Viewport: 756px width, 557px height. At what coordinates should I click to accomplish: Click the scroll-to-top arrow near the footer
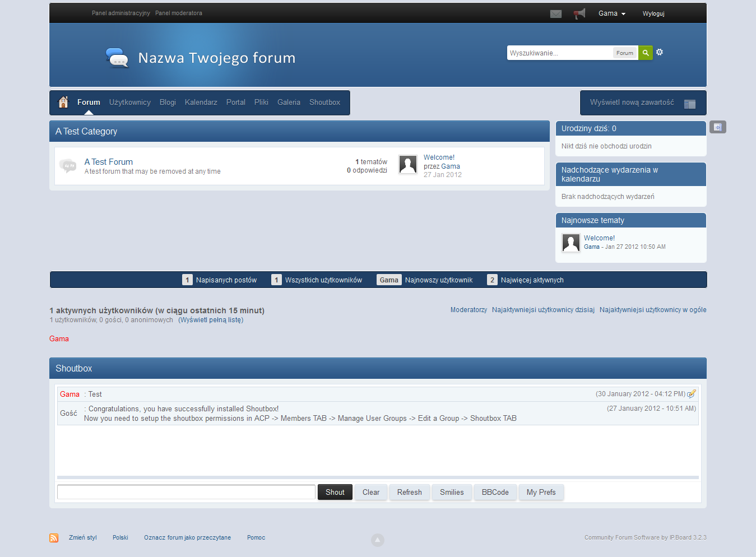377,540
